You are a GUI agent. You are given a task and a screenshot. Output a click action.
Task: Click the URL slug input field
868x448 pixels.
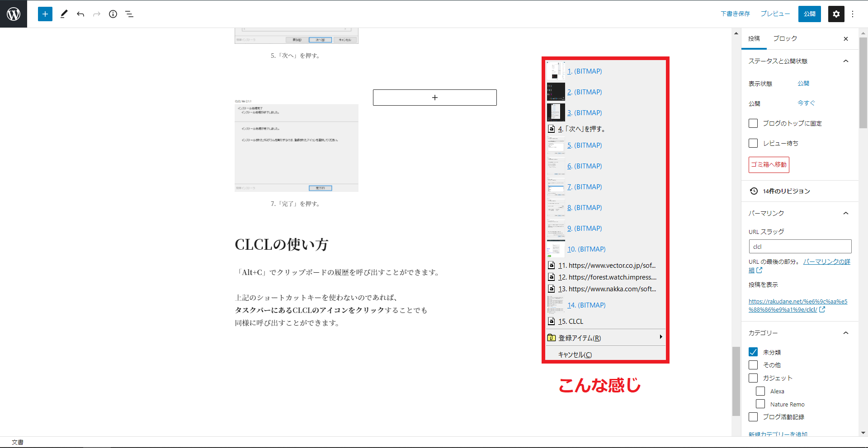[x=800, y=247]
